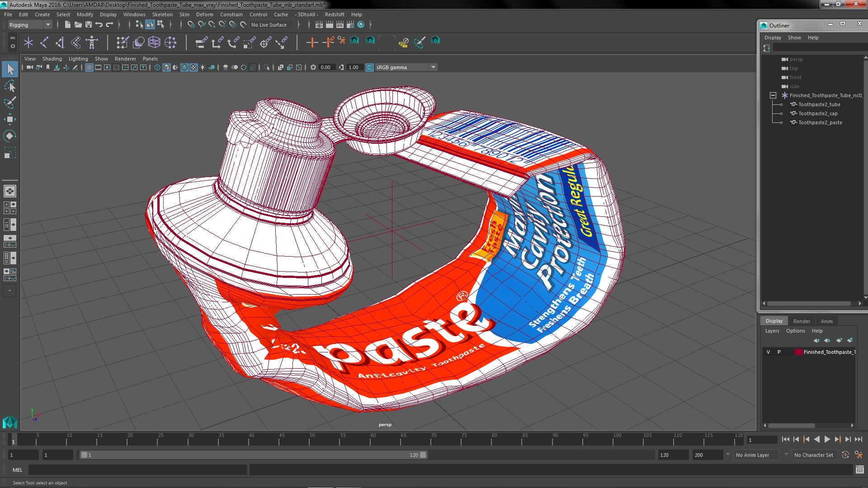Select the Create Joints shelf tool
The height and width of the screenshot is (488, 868).
click(44, 42)
